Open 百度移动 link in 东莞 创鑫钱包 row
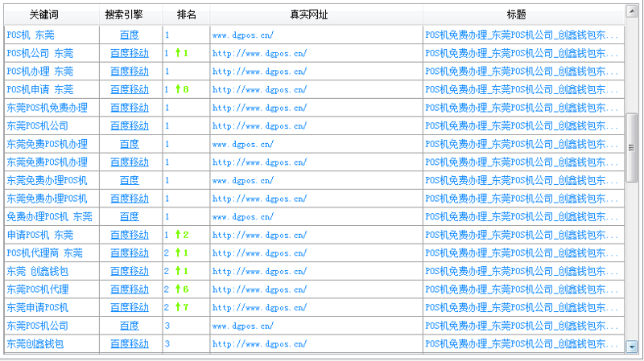The height and width of the screenshot is (361, 644). (130, 271)
